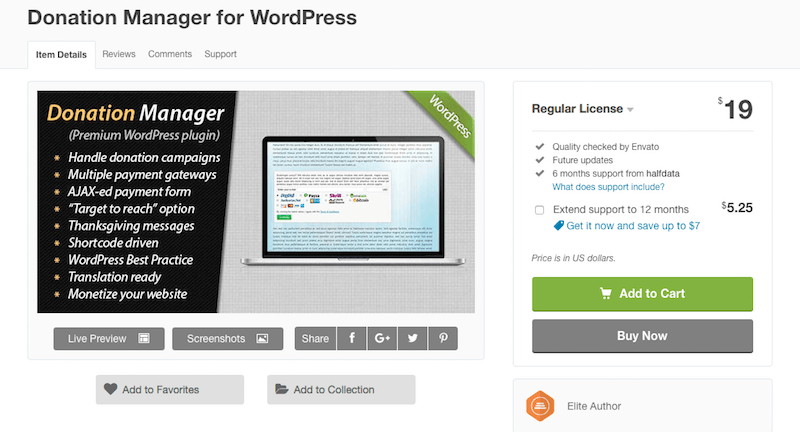The width and height of the screenshot is (800, 432).
Task: Pin this item on Pinterest
Action: [443, 339]
